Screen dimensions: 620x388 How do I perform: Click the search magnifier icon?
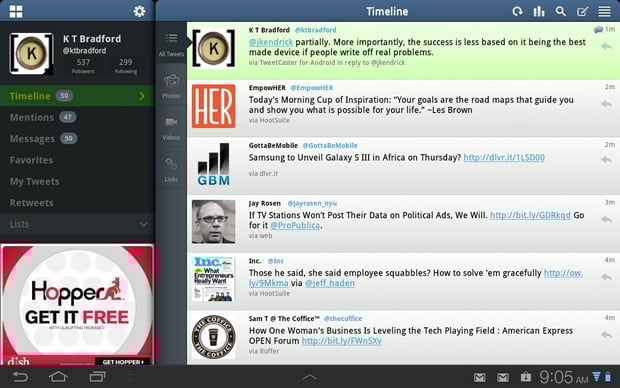click(x=560, y=11)
